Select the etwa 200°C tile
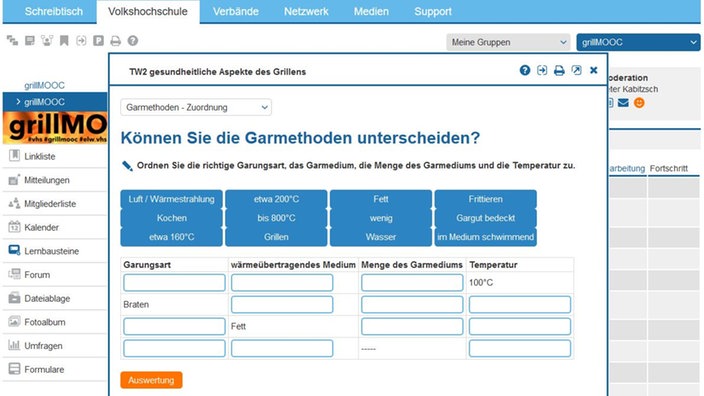This screenshot has height=396, width=704. 276,199
